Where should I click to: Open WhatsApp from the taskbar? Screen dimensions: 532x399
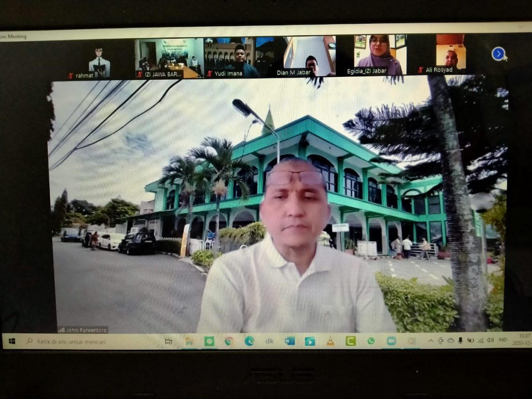click(371, 340)
